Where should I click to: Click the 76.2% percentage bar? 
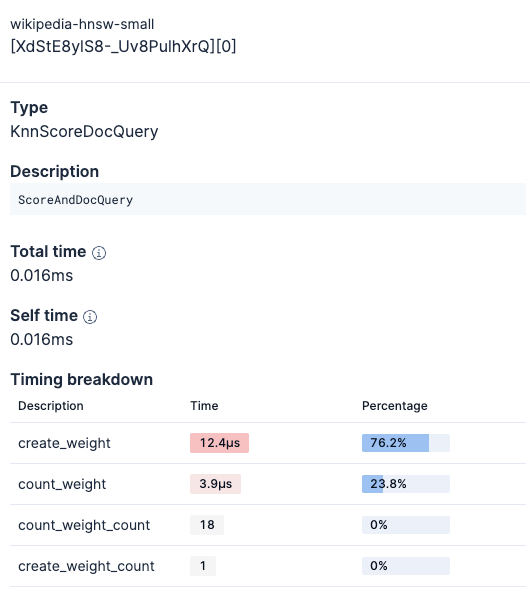coord(406,443)
